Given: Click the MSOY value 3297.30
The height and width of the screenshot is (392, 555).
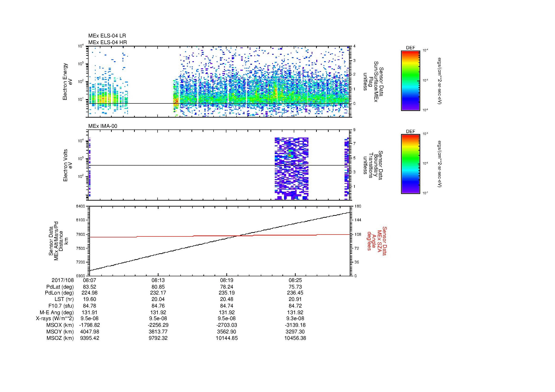Looking at the screenshot, I should [295, 332].
